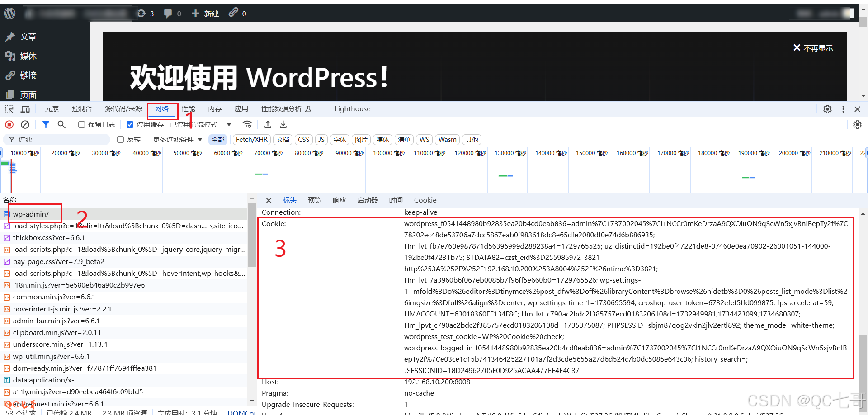The width and height of the screenshot is (868, 415).
Task: Enable the 反转 (Invert) checkbox
Action: [x=121, y=140]
